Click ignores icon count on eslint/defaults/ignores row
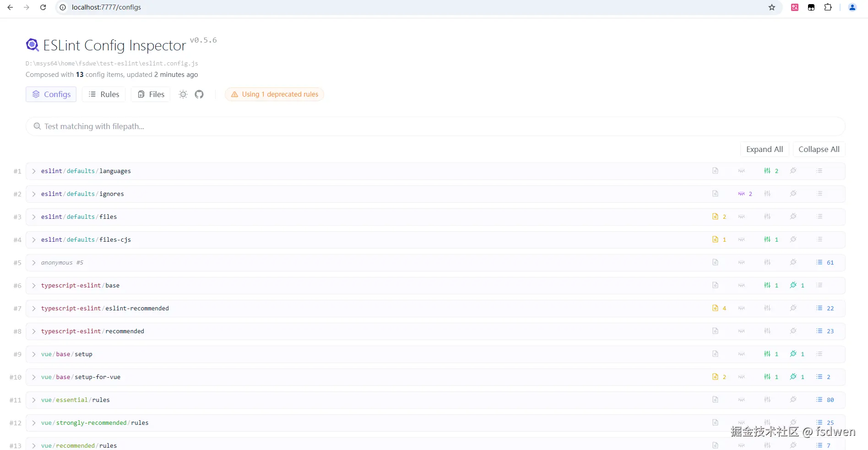The image size is (868, 450). tap(745, 194)
